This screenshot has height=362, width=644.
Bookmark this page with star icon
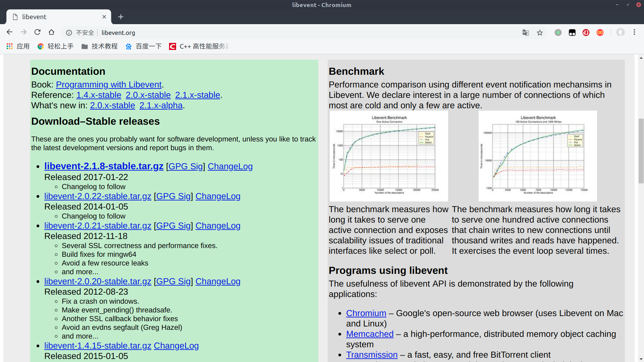point(540,33)
